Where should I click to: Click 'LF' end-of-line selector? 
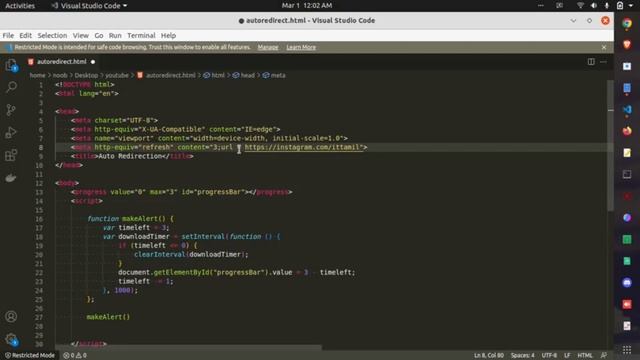pyautogui.click(x=567, y=356)
